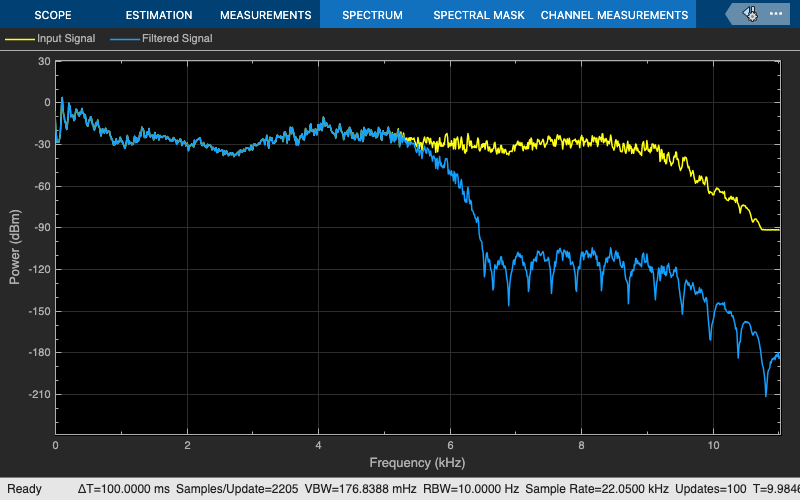This screenshot has height=500, width=800.
Task: Click the Updates=100 status entry
Action: coord(711,489)
